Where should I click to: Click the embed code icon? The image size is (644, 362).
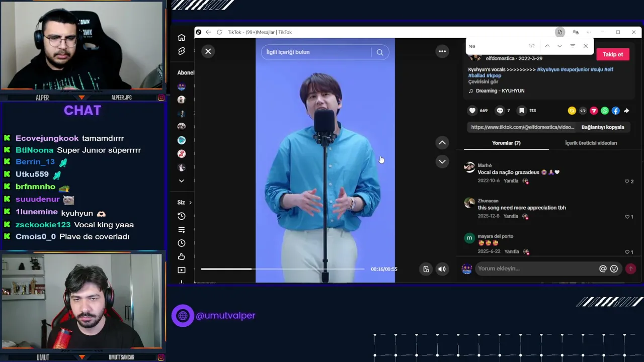[583, 111]
